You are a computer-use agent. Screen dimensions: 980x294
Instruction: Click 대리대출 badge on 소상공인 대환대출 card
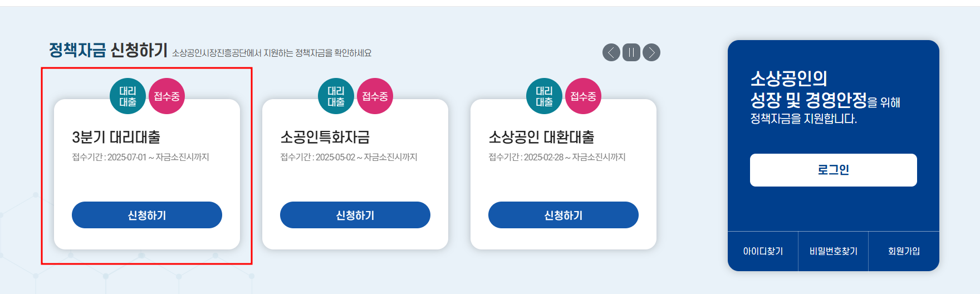(544, 96)
